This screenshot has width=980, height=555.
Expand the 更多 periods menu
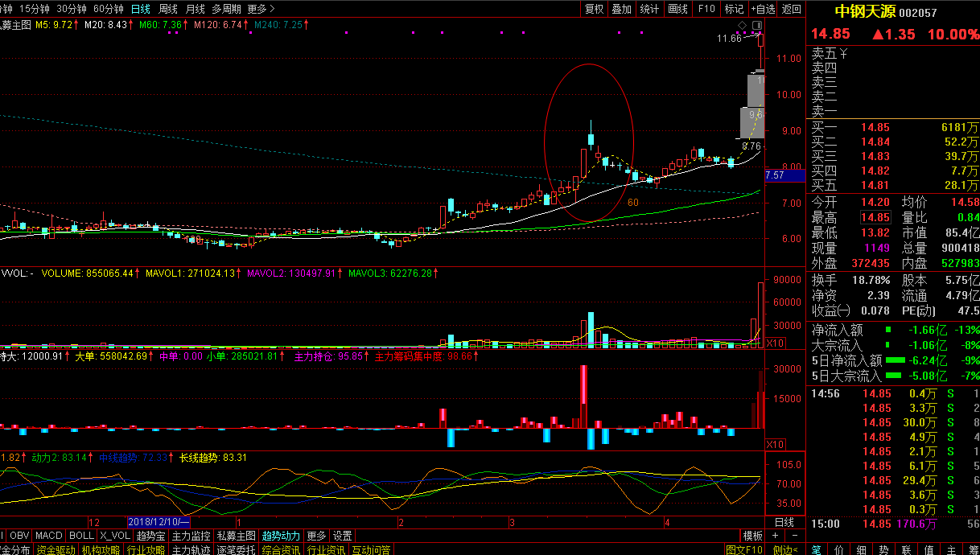point(261,9)
